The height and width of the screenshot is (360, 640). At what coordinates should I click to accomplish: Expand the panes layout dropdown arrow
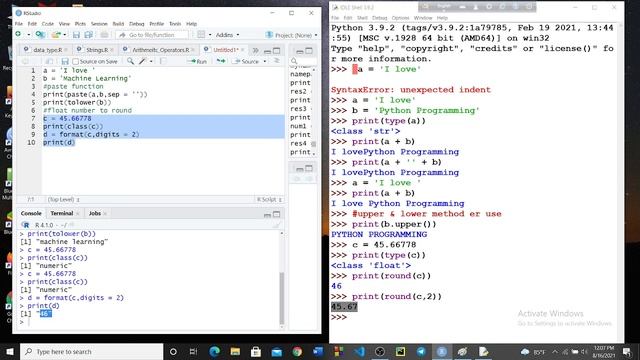(x=210, y=35)
